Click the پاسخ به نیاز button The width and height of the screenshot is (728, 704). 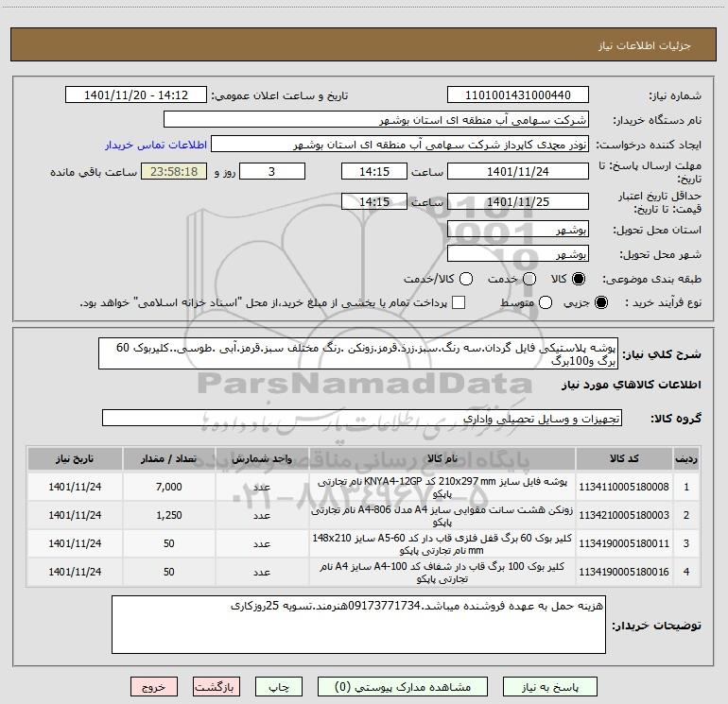click(549, 687)
